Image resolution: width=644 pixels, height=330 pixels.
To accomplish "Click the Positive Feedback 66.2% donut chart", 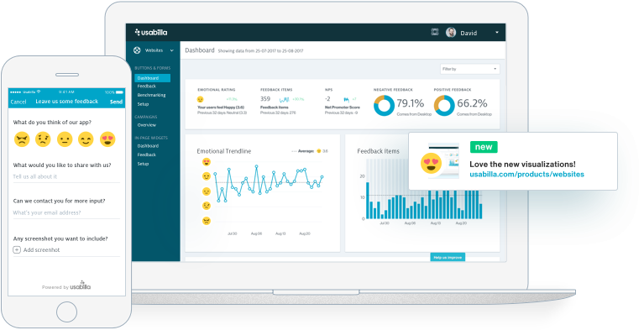I will 444,106.
